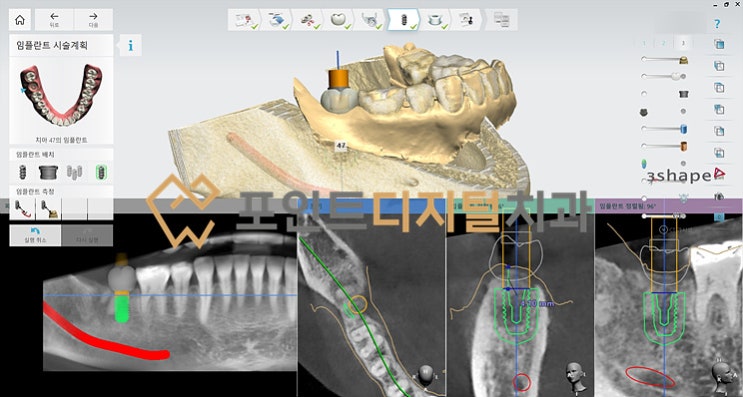The image size is (743, 397).
Task: Open the white crown design step
Action: [x=339, y=20]
